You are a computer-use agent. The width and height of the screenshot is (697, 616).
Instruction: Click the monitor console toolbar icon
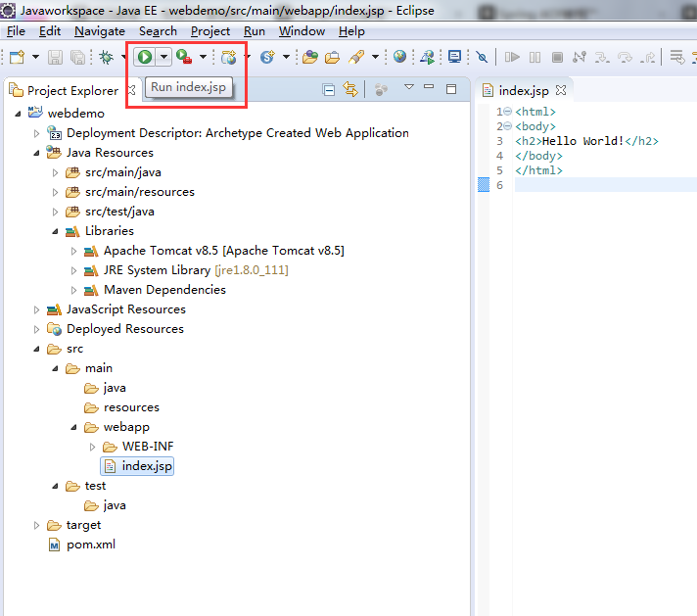(454, 57)
